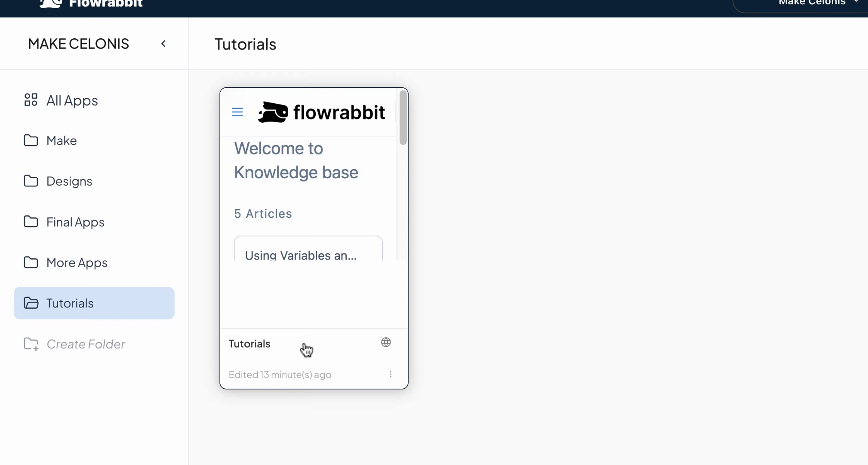
Task: Open the More Apps folder label
Action: pos(77,263)
